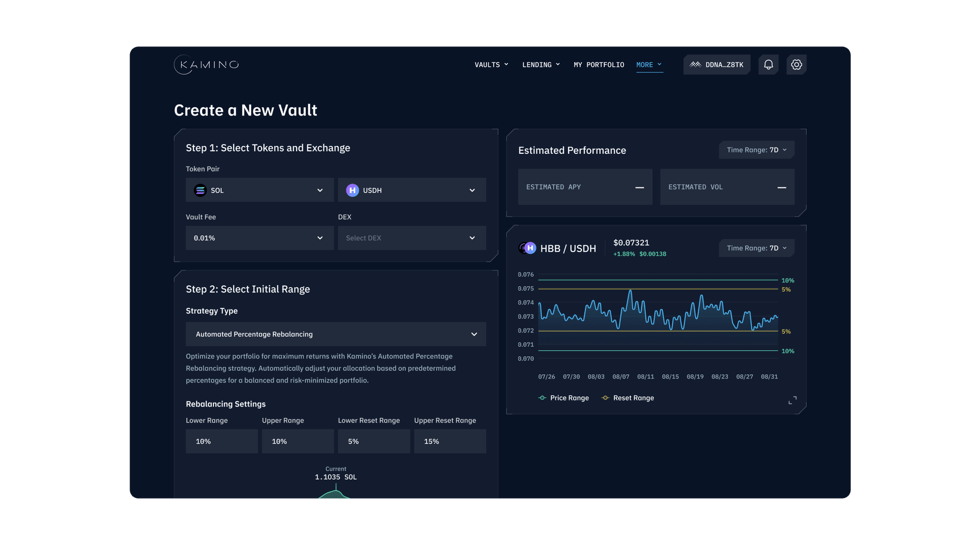Open the SOL token dropdown

click(260, 190)
